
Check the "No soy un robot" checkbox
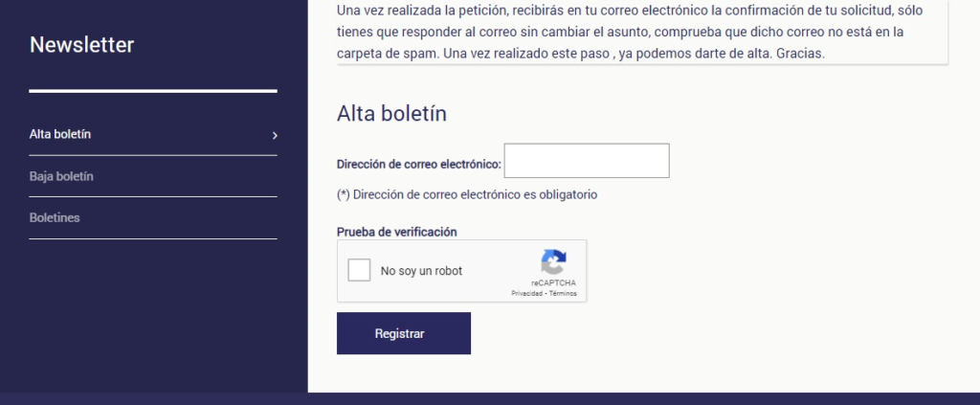(359, 271)
